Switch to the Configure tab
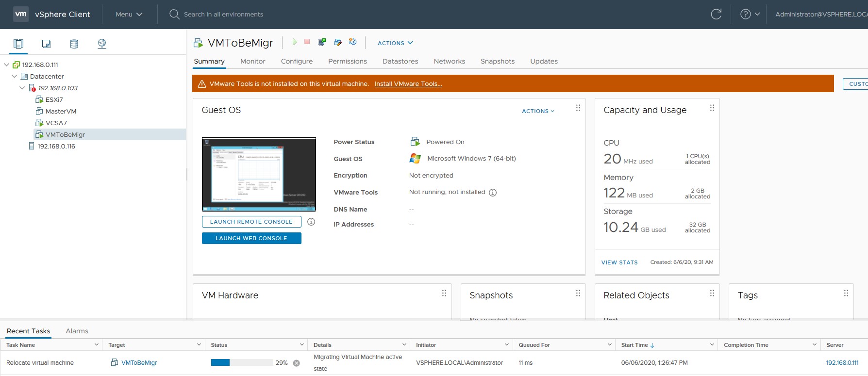The height and width of the screenshot is (376, 868). 297,61
